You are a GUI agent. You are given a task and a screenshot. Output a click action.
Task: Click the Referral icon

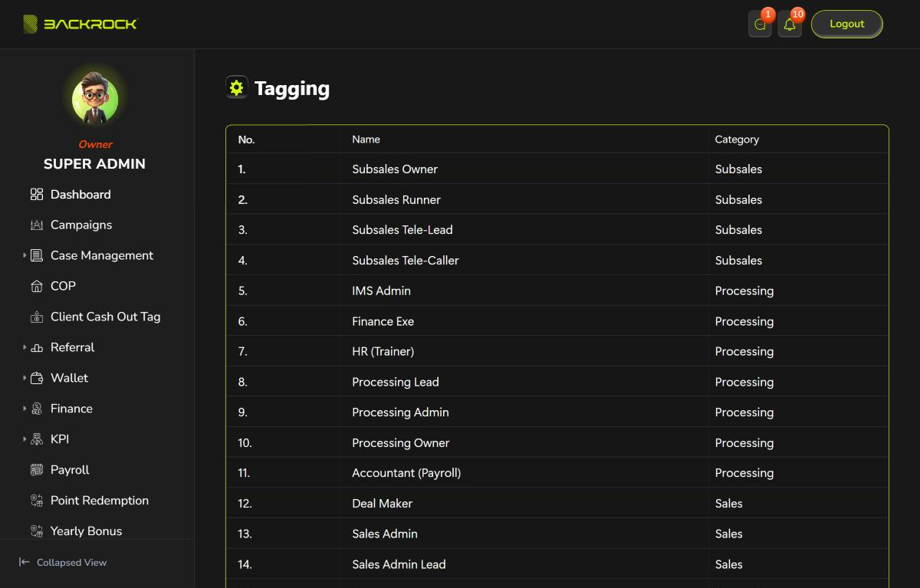37,348
